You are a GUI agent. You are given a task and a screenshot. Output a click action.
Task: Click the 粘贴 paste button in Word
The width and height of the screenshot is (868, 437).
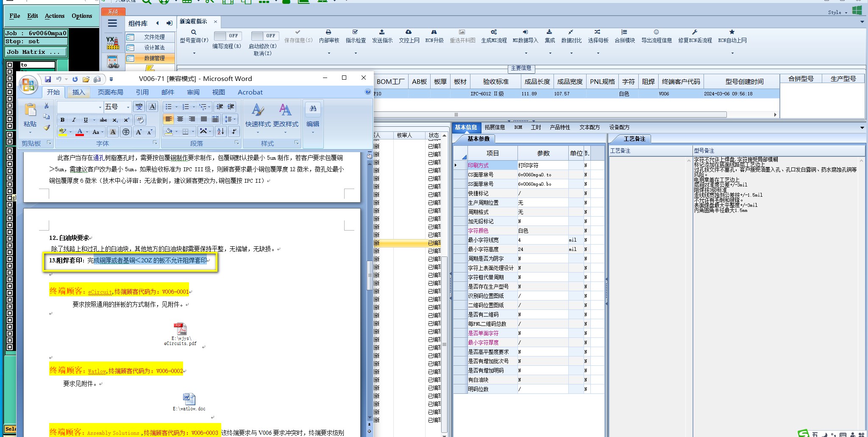tap(30, 118)
